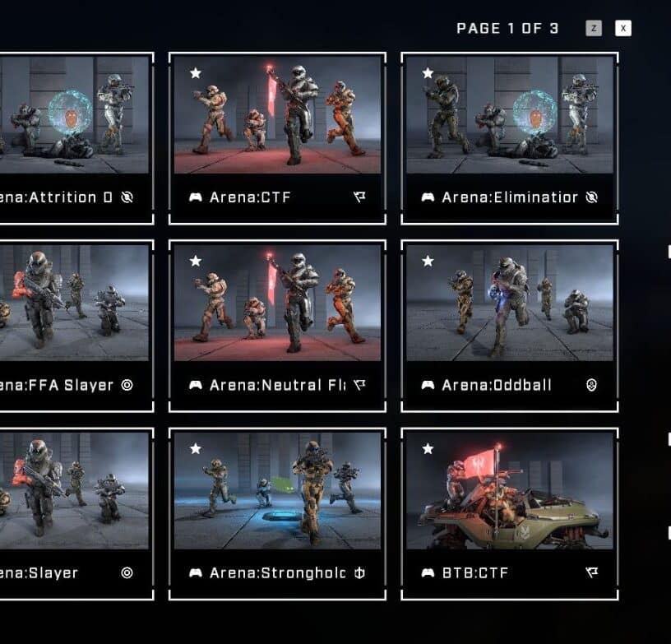
Task: Click the BTB:CTF flag icon
Action: (591, 572)
